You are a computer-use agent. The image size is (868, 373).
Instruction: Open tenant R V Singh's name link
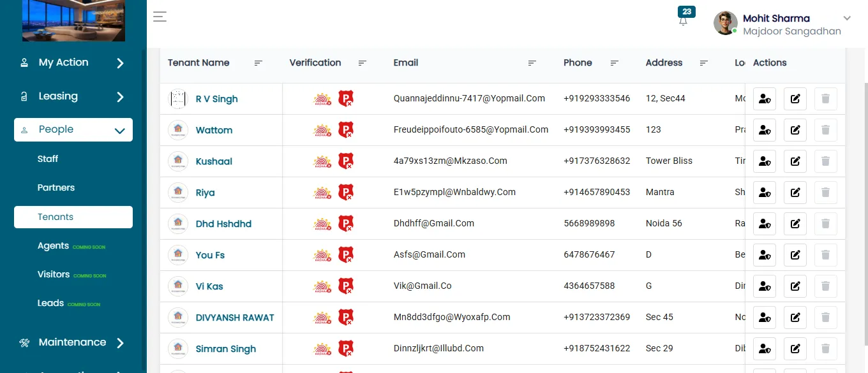click(217, 99)
